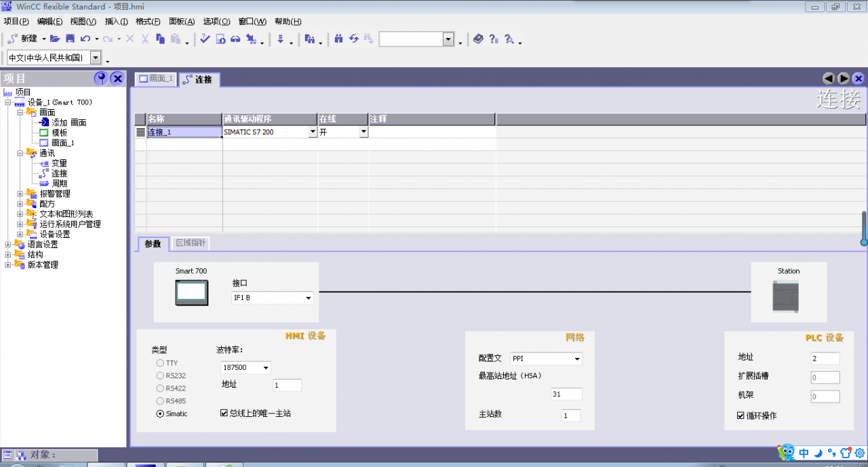Click the 连接_1 name cell
868x467 pixels.
pos(184,132)
